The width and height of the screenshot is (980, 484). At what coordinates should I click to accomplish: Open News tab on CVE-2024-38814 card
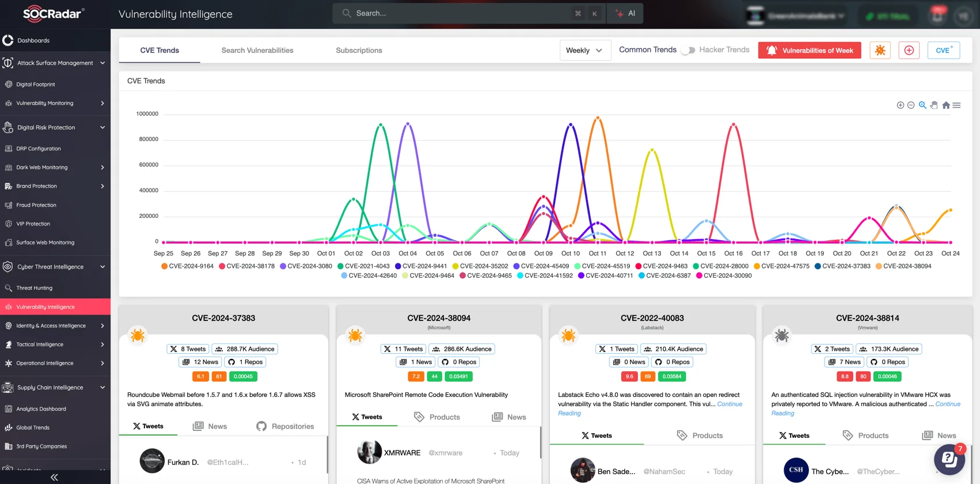(939, 436)
